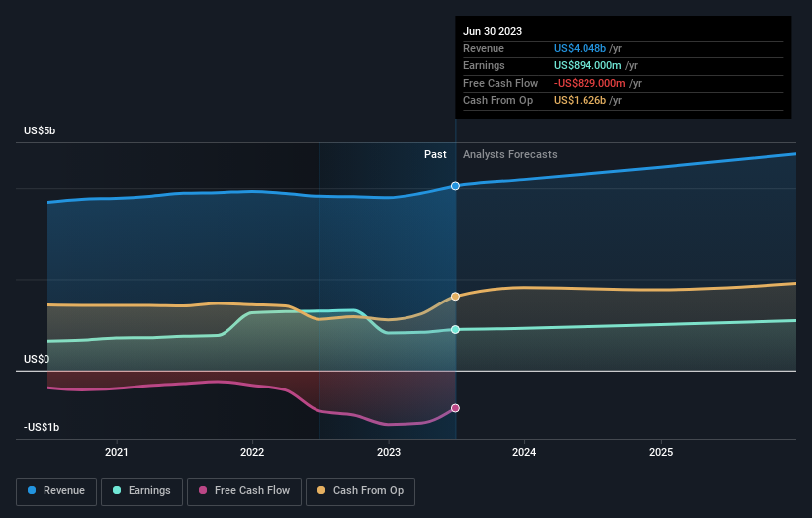Click the tooltip Earnings row label
The image size is (812, 518).
[x=484, y=65]
